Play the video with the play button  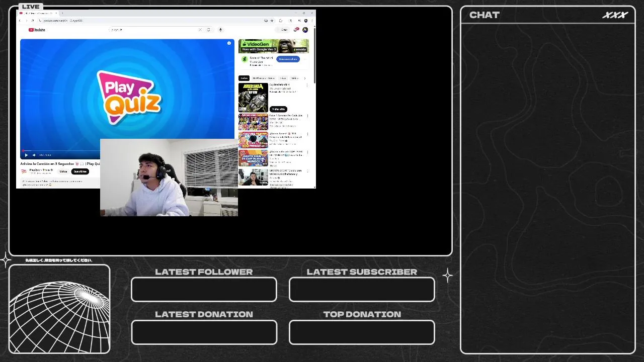pyautogui.click(x=26, y=155)
